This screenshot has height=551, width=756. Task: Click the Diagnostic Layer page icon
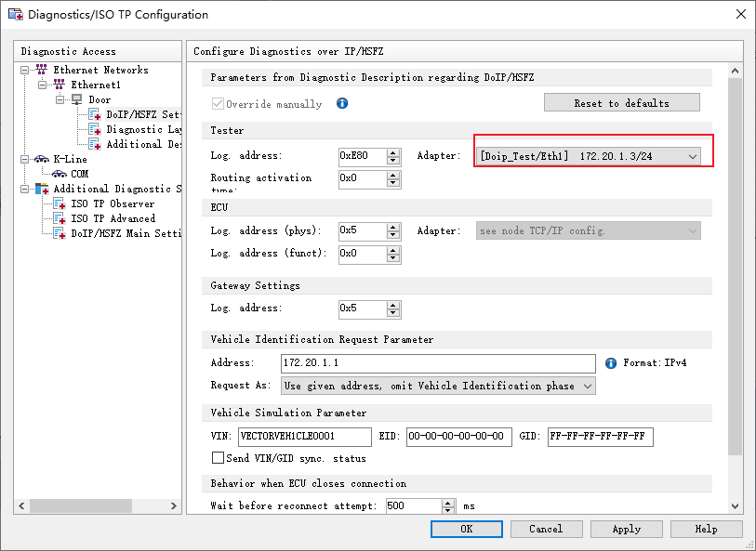point(95,129)
